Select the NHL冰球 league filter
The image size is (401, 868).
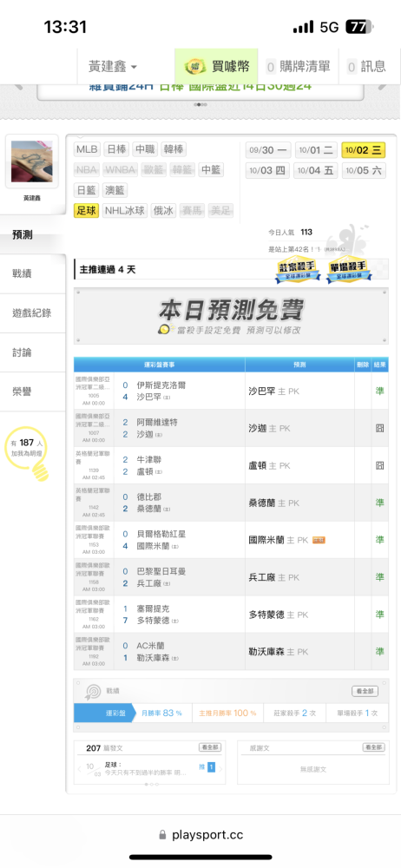pos(125,211)
